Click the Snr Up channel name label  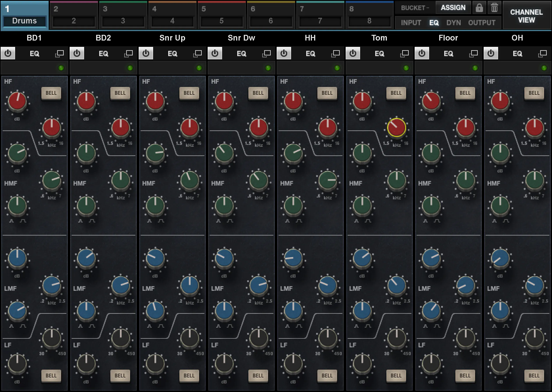[172, 38]
